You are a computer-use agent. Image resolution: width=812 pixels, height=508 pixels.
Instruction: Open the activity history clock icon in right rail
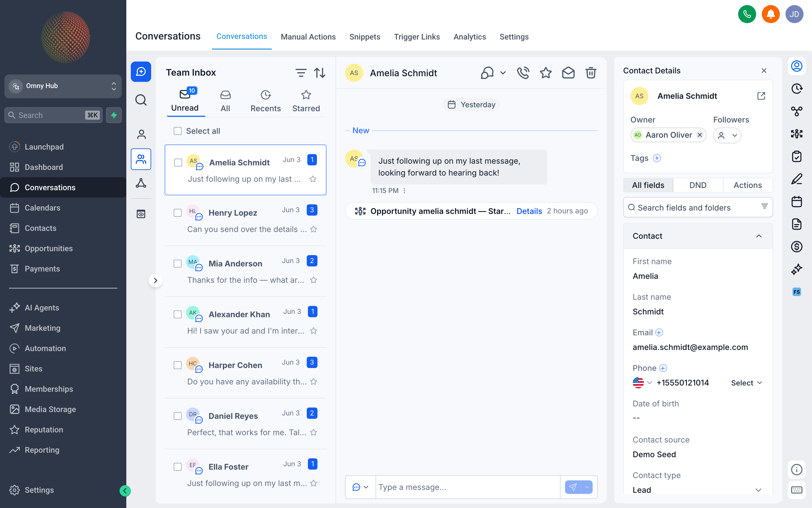(796, 89)
